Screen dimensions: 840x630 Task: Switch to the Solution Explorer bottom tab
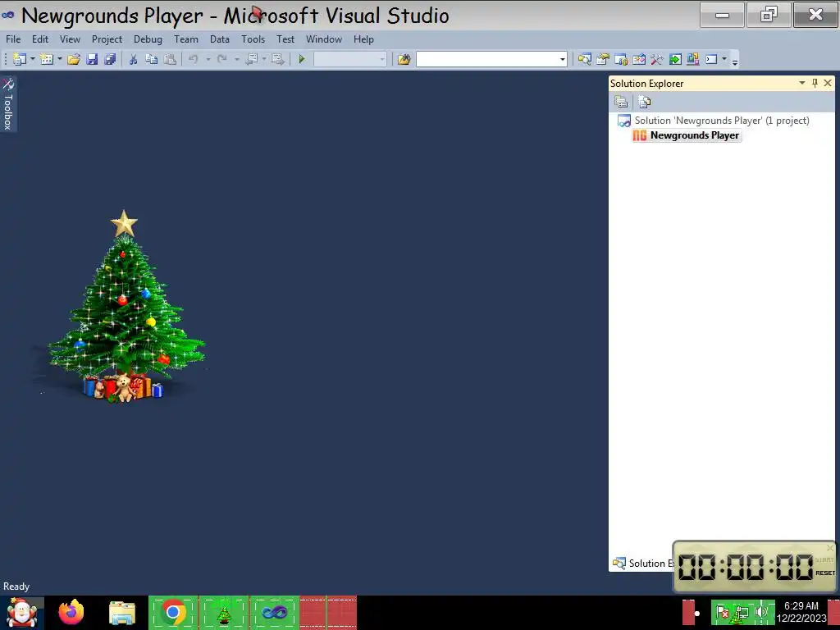coord(643,563)
